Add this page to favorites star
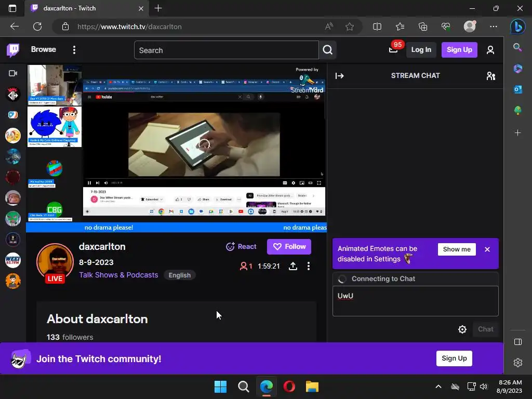Viewport: 532px width, 399px height. (x=350, y=26)
